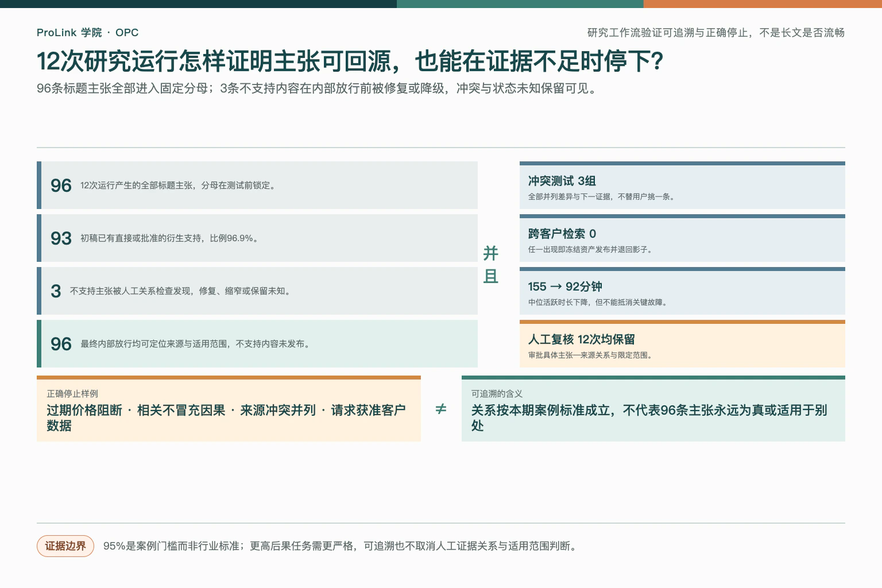Select card 12次运行产生的全部标题主张

pos(257,185)
